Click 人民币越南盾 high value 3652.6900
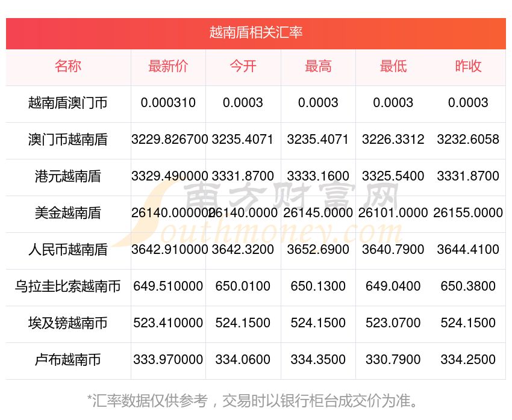The width and height of the screenshot is (512, 420). pos(318,250)
